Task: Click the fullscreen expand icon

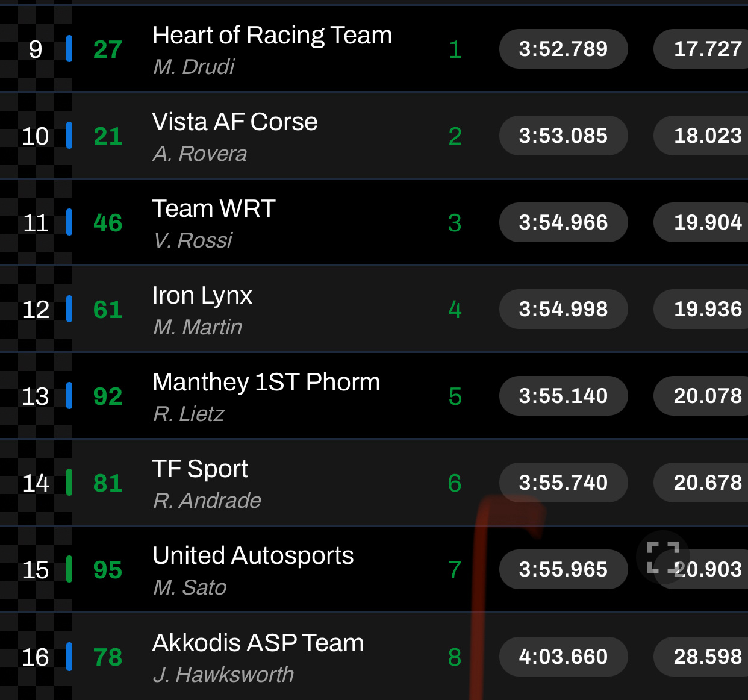Action: pos(662,557)
